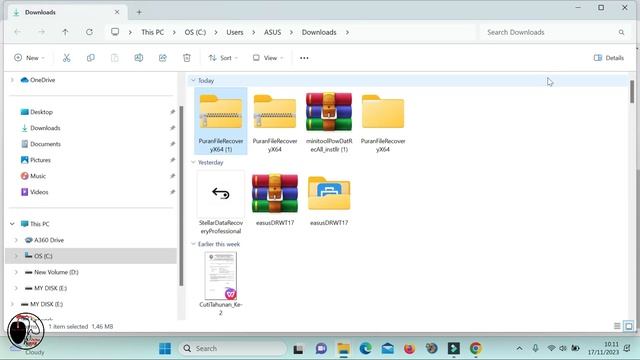Switch to large thumbnails view icon
The width and height of the screenshot is (640, 360).
point(629,326)
